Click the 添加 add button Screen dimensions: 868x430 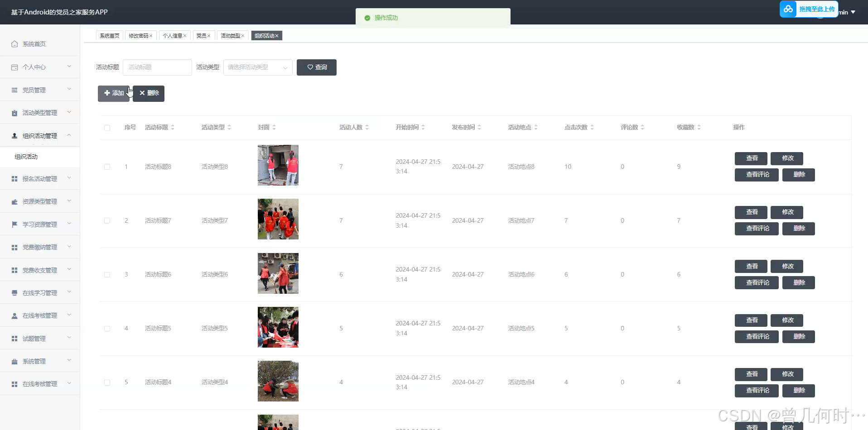click(x=114, y=93)
